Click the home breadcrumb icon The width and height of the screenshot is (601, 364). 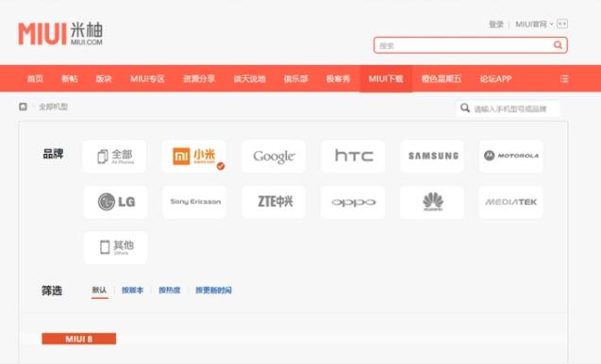23,107
